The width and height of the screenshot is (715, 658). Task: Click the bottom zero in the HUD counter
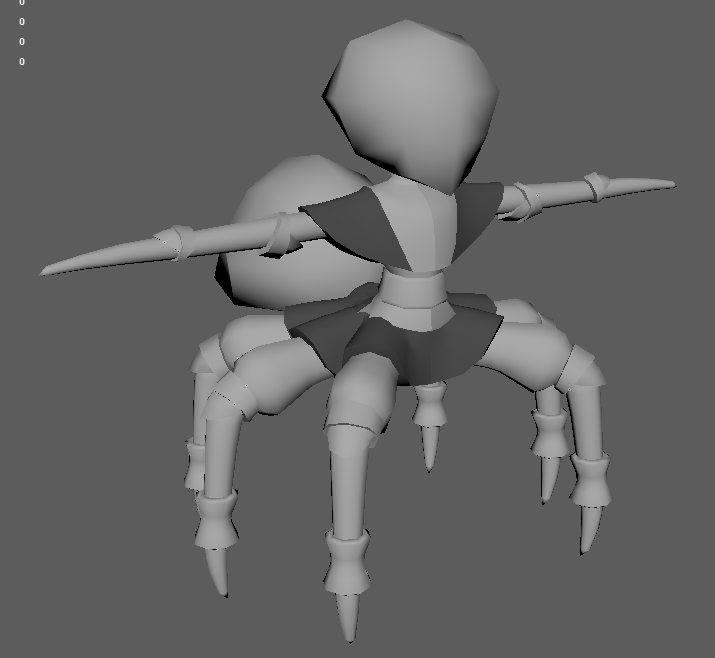pos(22,62)
